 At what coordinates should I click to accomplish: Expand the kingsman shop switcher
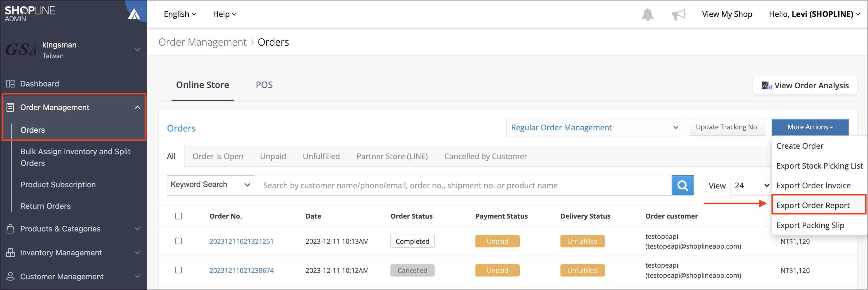tap(138, 49)
